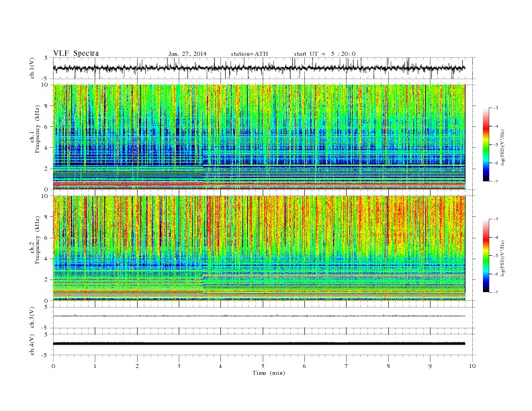Click the "-3" tick on ch.1 colorbar
The image size is (532, 411).
[495, 108]
